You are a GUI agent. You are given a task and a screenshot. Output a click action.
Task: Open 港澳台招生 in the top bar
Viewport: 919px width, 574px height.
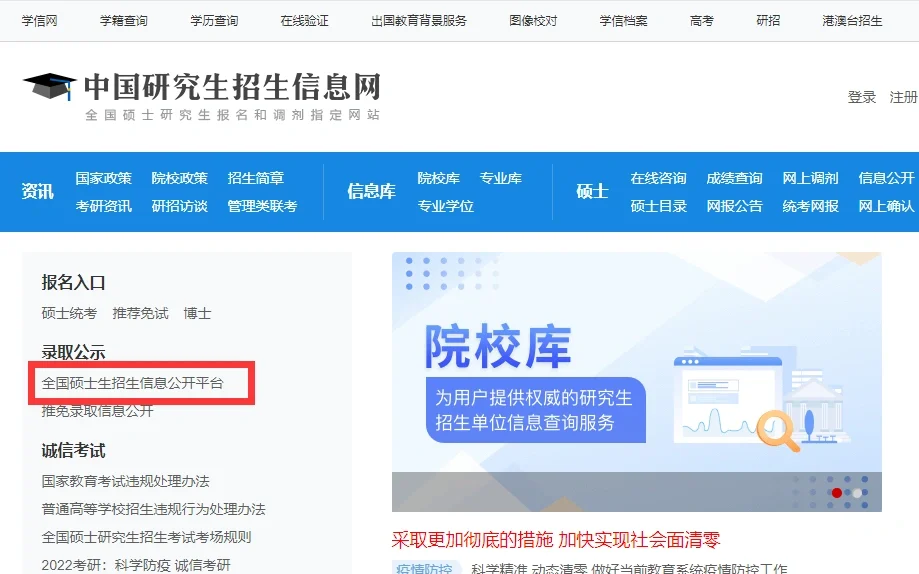pos(852,21)
